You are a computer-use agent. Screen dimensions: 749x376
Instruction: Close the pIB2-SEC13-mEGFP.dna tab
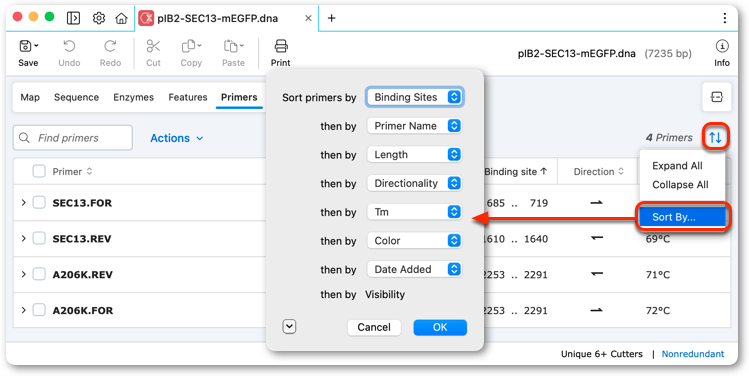point(308,18)
